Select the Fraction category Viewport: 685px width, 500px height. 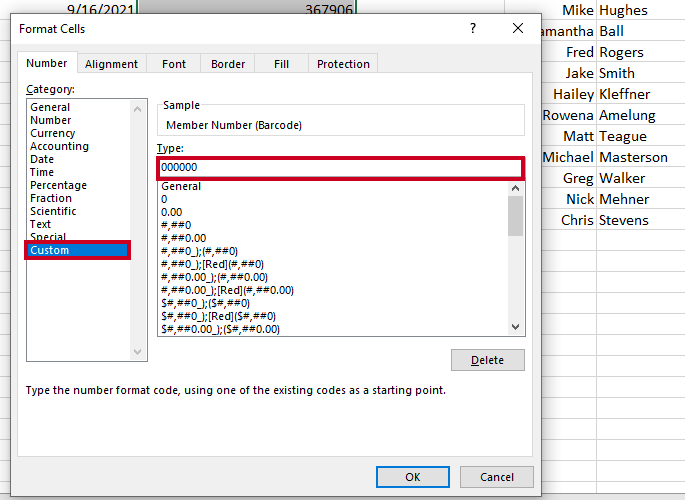51,198
